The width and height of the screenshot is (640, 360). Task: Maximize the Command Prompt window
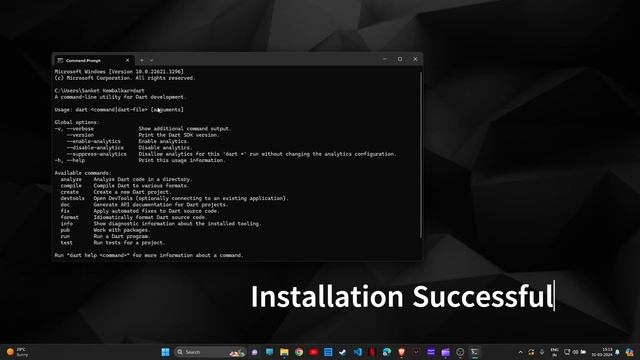pos(400,59)
